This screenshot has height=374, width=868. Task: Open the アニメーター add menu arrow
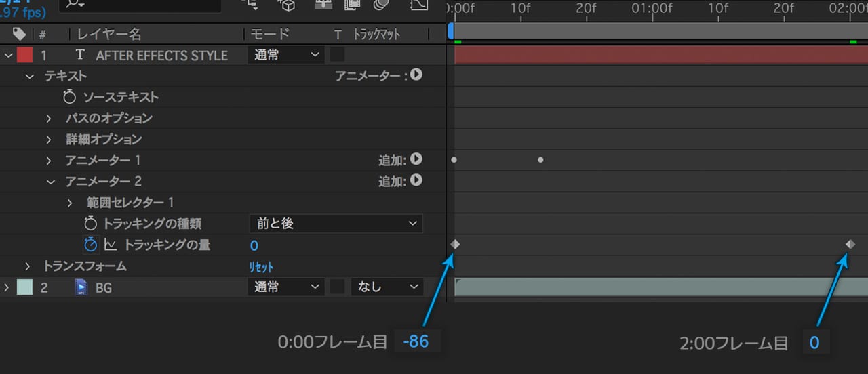pos(416,75)
